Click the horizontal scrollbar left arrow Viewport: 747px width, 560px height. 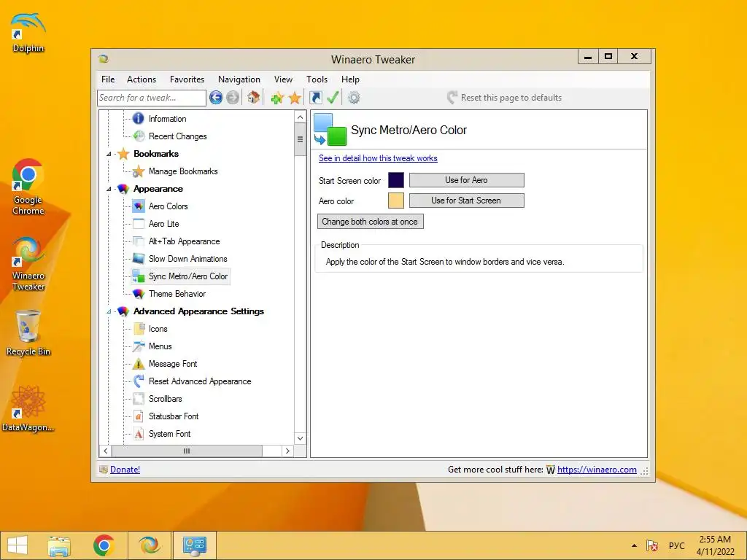pyautogui.click(x=106, y=451)
